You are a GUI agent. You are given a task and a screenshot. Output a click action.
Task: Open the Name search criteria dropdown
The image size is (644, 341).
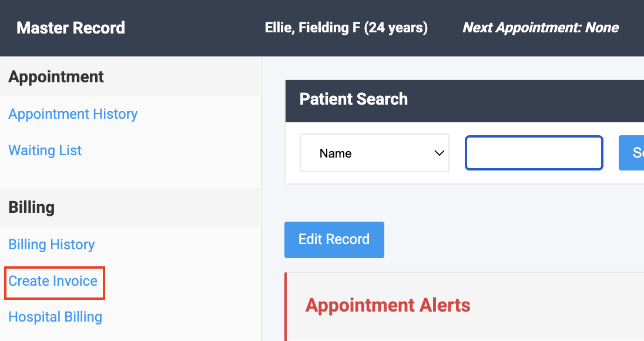click(x=374, y=153)
